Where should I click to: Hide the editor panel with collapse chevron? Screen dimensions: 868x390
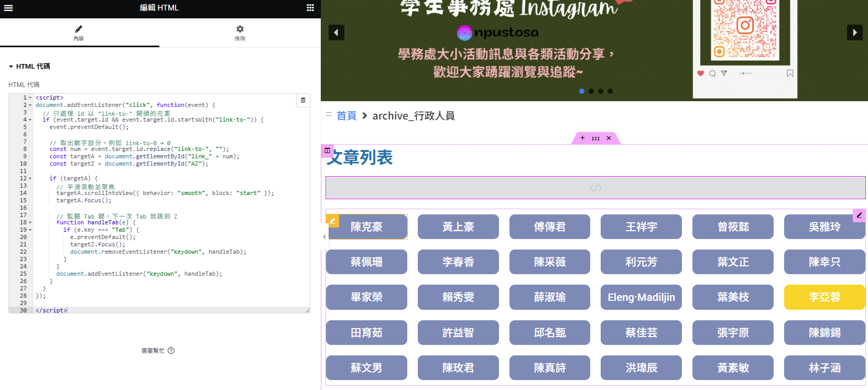(324, 237)
